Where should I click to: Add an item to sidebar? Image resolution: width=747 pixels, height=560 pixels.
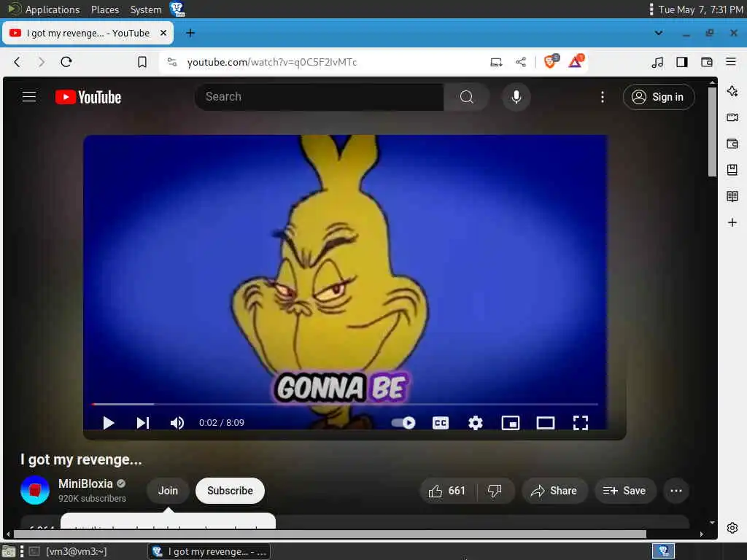pos(732,222)
